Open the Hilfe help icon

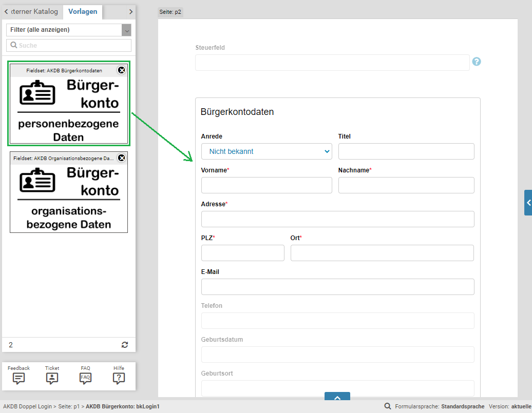(119, 378)
